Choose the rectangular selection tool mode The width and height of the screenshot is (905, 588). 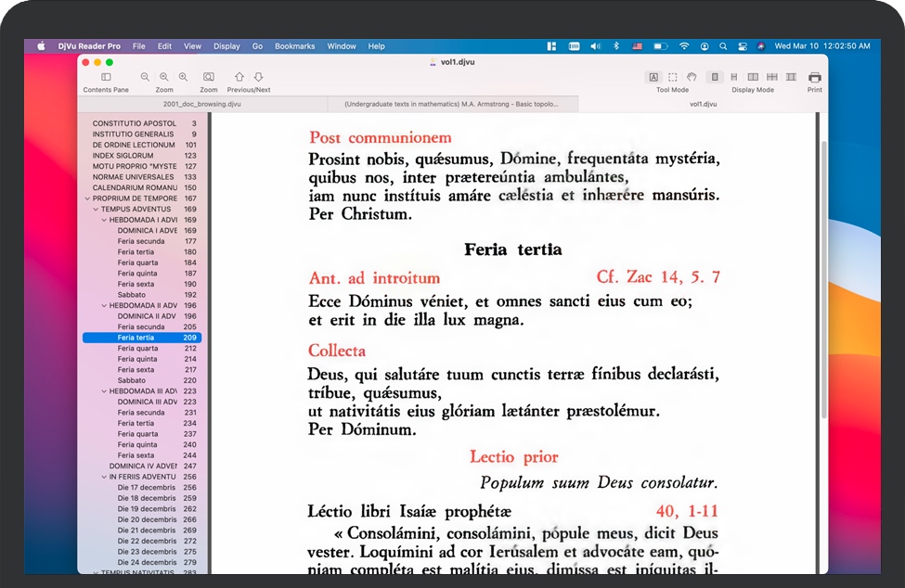[x=673, y=78]
